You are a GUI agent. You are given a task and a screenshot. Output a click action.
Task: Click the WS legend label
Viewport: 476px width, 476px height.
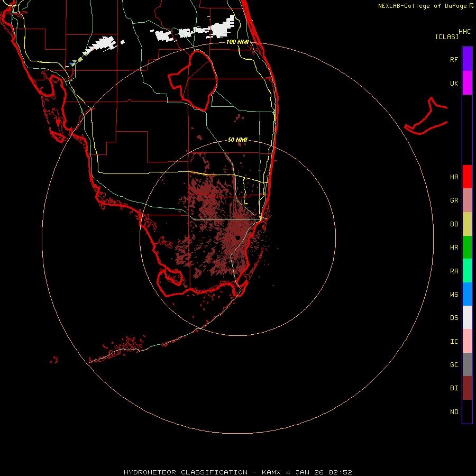click(454, 294)
